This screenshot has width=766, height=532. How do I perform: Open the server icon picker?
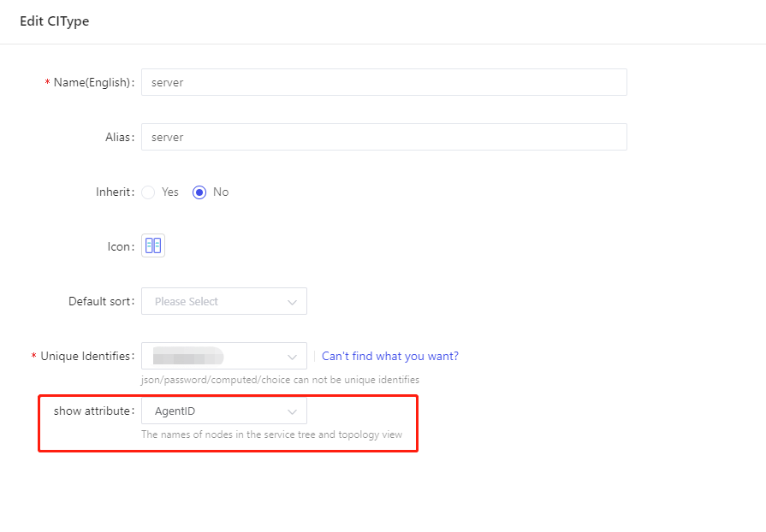153,245
